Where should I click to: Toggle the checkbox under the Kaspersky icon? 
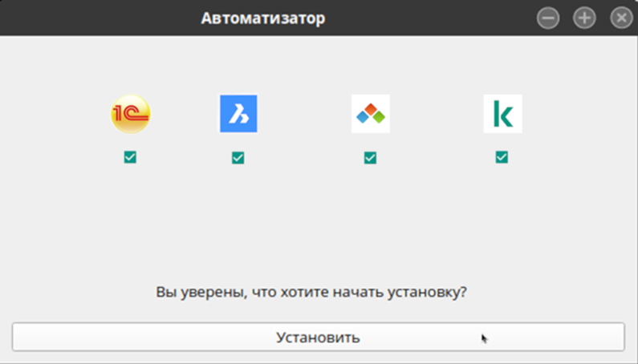point(502,157)
